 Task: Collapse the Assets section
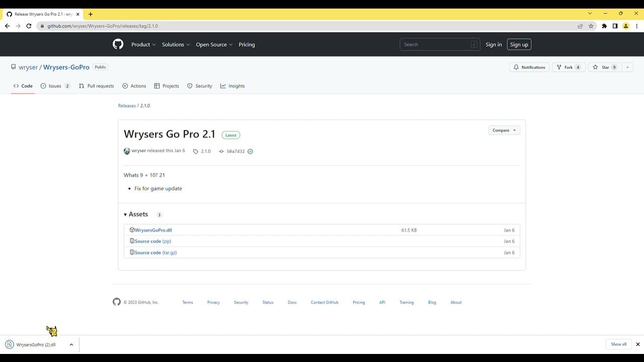coord(135,214)
